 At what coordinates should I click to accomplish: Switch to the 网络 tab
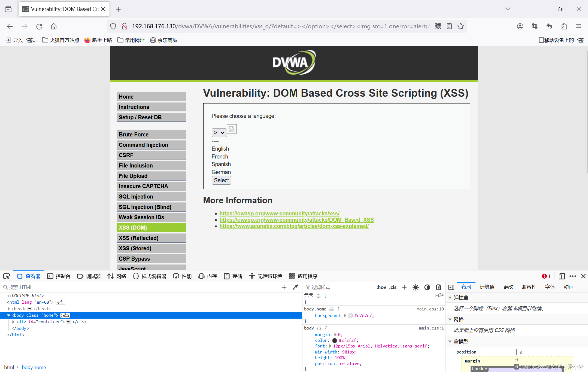pyautogui.click(x=117, y=276)
